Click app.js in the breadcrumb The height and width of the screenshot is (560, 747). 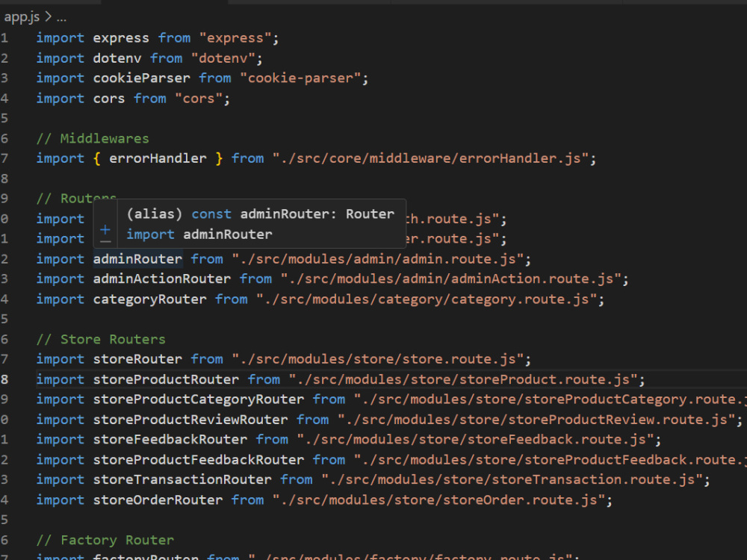coord(22,17)
